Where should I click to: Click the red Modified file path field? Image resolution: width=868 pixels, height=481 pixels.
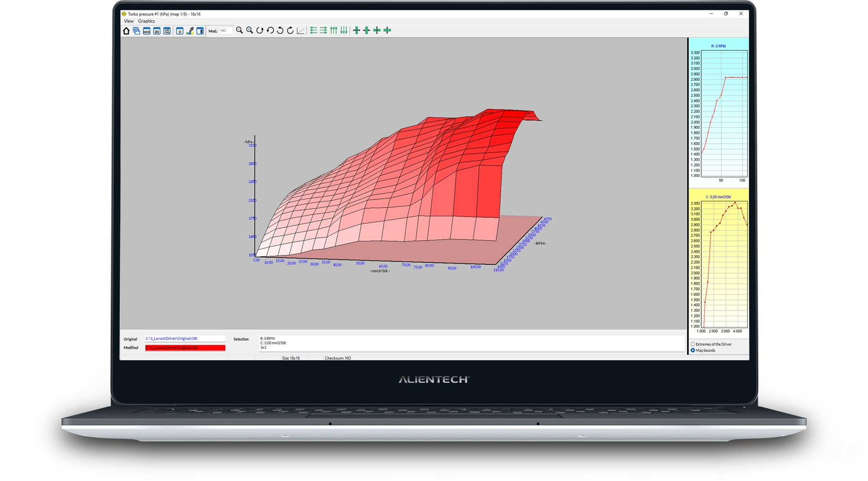coord(185,348)
